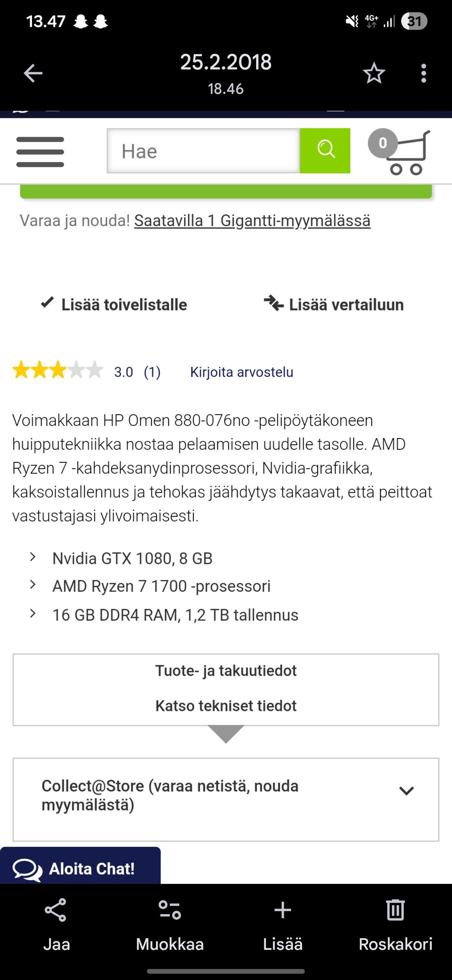Click Kirjoita arvostelu link
452x980 pixels.
tap(242, 372)
